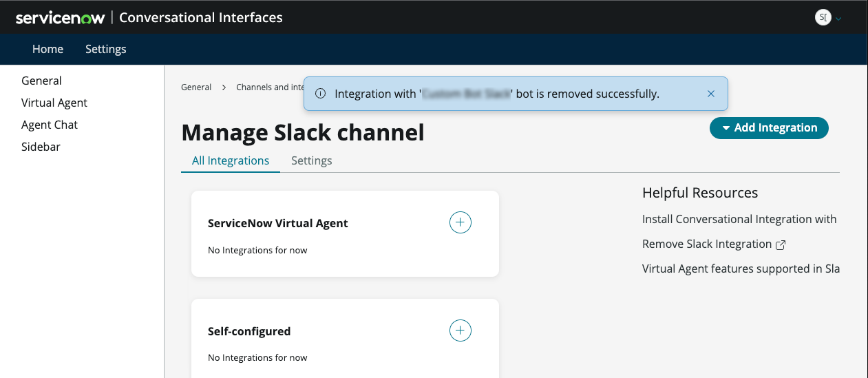
Task: Open the Settings menu in top navigation
Action: [x=106, y=49]
